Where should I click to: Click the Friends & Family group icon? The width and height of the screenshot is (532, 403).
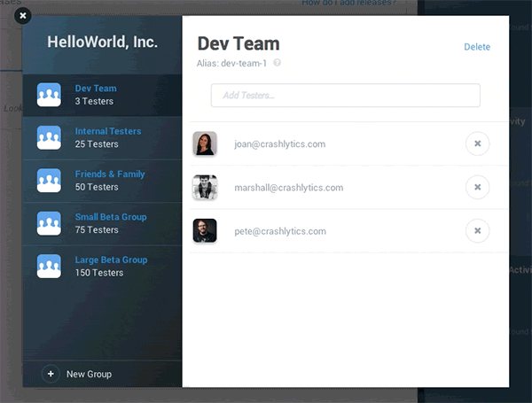49,181
